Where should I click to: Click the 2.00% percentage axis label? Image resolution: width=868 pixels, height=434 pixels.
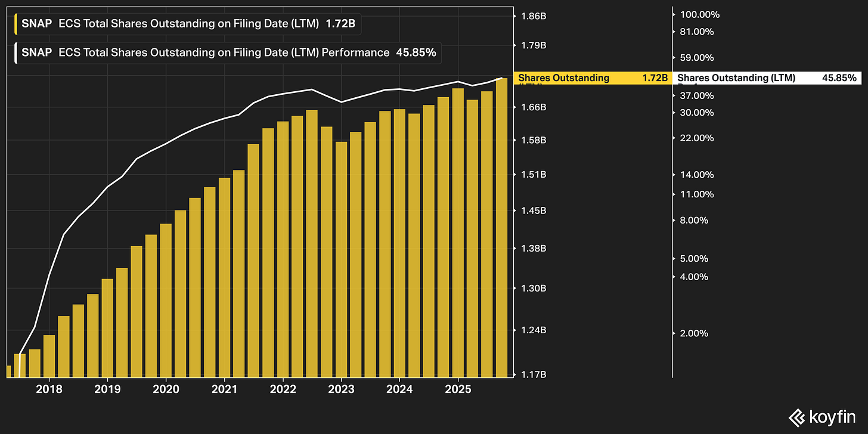pyautogui.click(x=695, y=333)
